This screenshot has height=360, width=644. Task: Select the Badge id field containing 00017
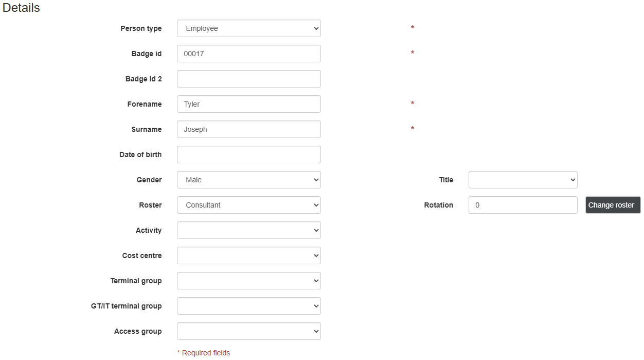[x=248, y=54]
